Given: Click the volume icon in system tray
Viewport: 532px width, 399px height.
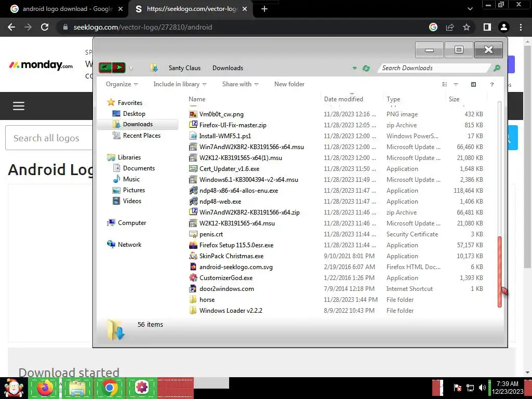Looking at the screenshot, I should click(x=482, y=388).
